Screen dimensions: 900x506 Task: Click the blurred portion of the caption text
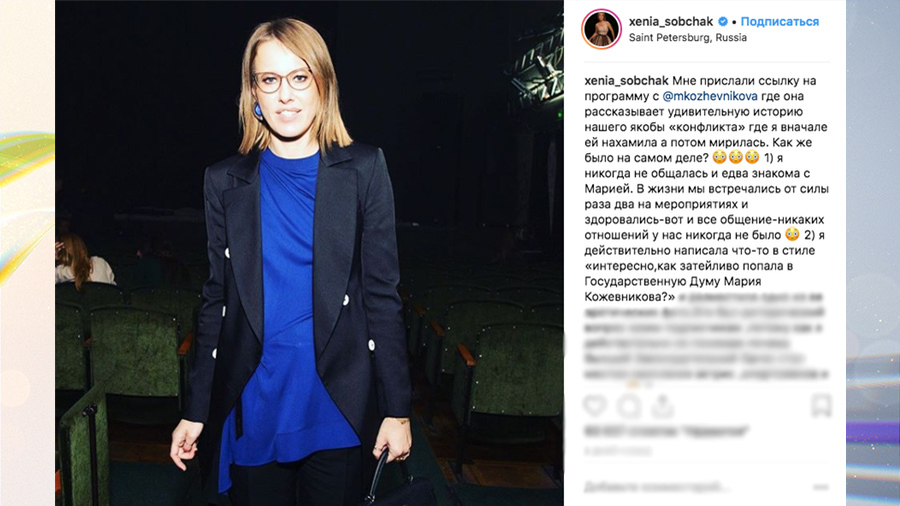pos(706,337)
